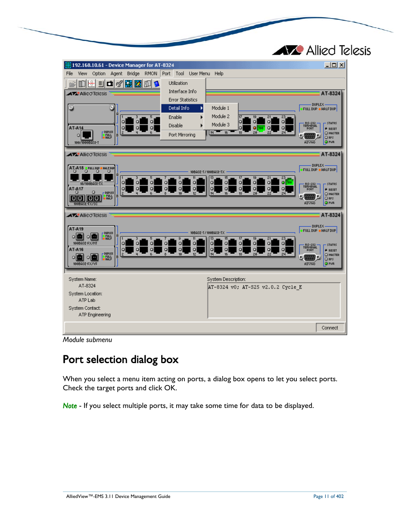Image resolution: width=411 pixels, height=532 pixels.
Task: Click the AT-A14 100/1000BASE-T module port
Action: (87, 135)
